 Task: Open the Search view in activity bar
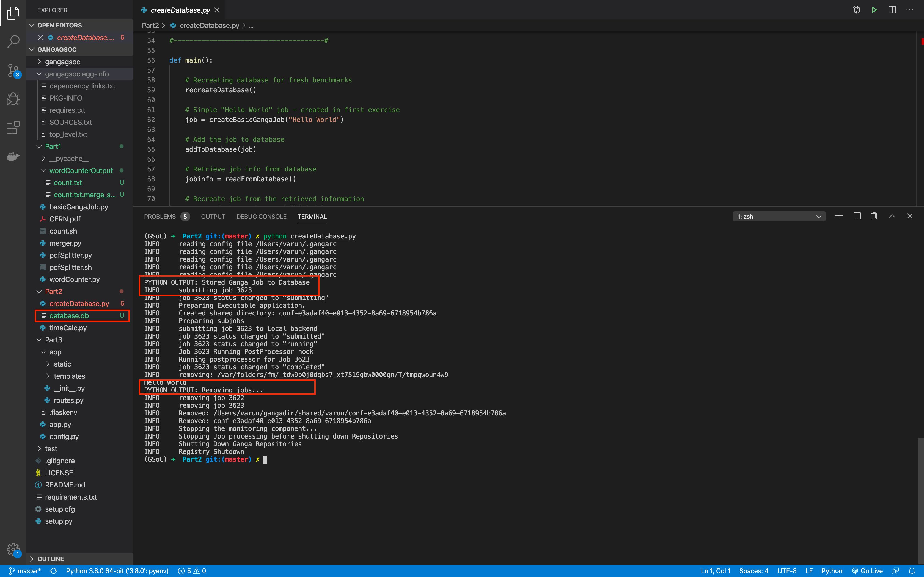tap(13, 41)
